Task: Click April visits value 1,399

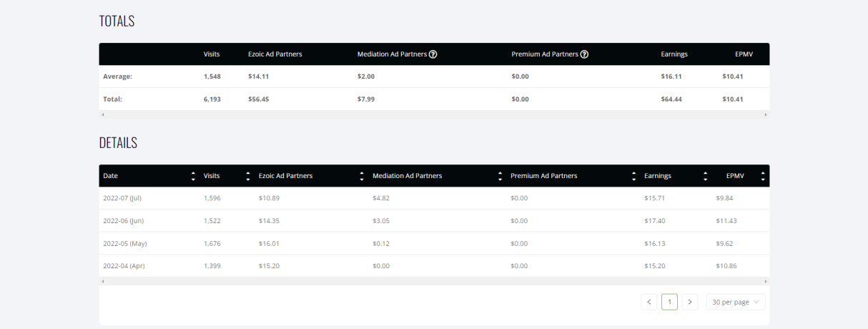Action: pos(212,266)
